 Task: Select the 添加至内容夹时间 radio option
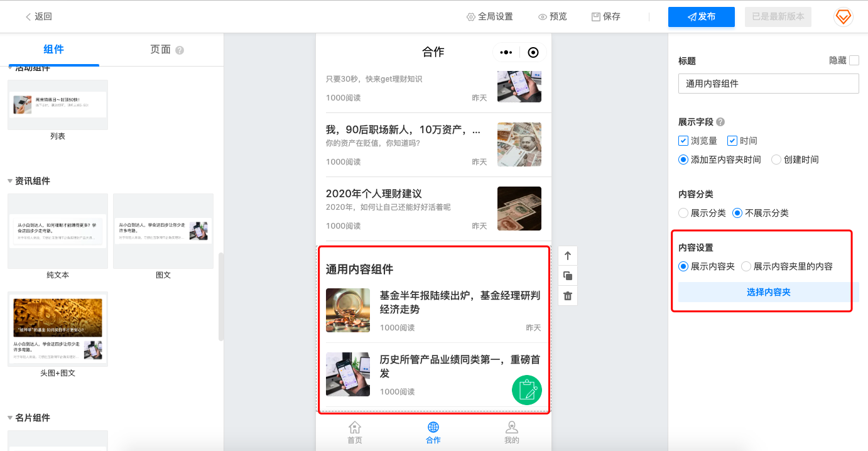pyautogui.click(x=683, y=160)
